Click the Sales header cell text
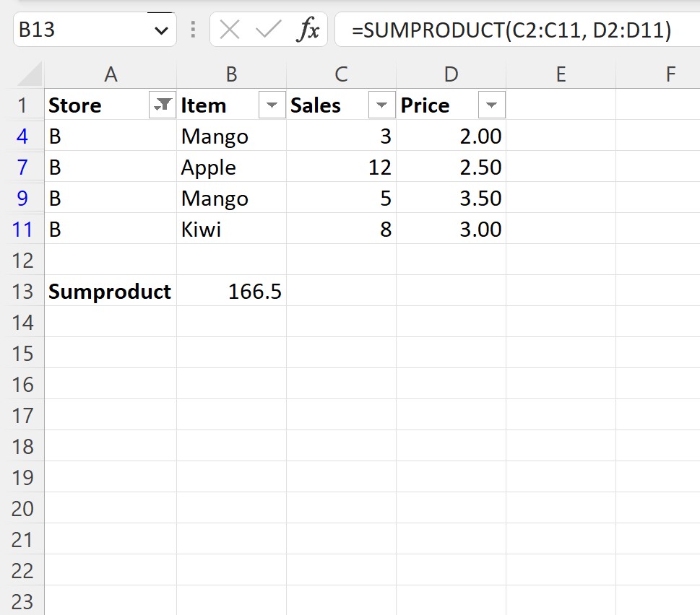 pos(315,105)
